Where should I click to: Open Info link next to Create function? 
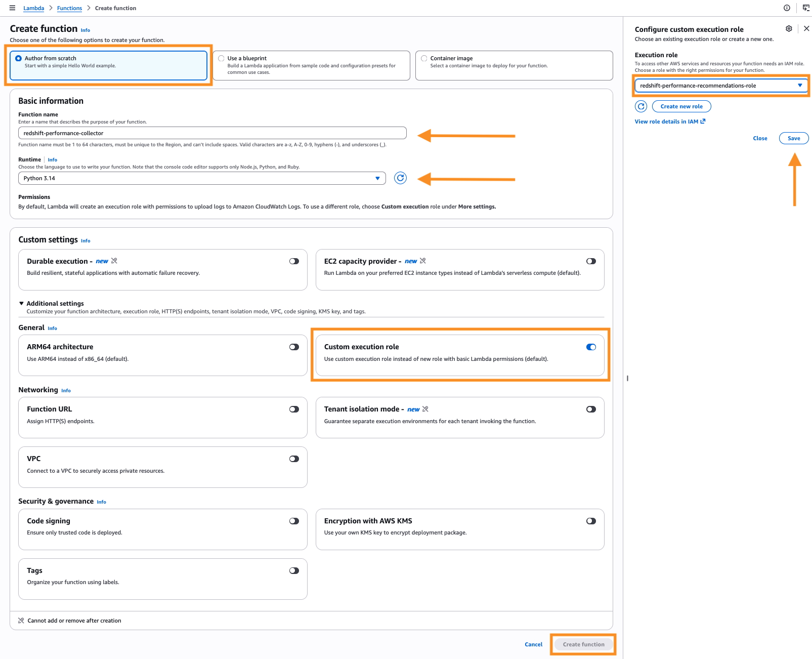(x=86, y=30)
